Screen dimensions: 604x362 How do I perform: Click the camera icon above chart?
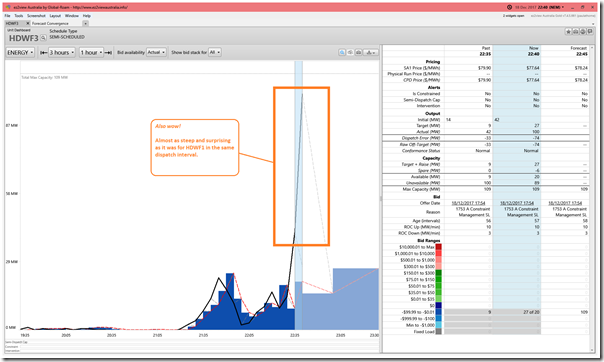click(358, 52)
